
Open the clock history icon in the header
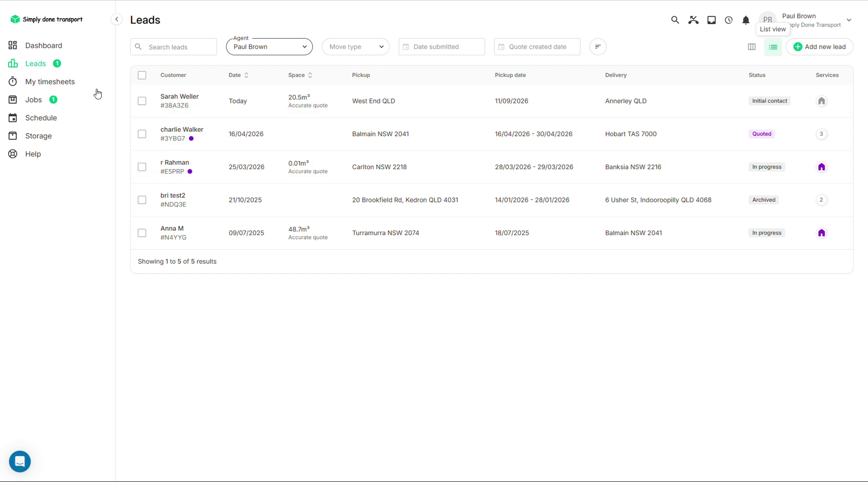728,20
